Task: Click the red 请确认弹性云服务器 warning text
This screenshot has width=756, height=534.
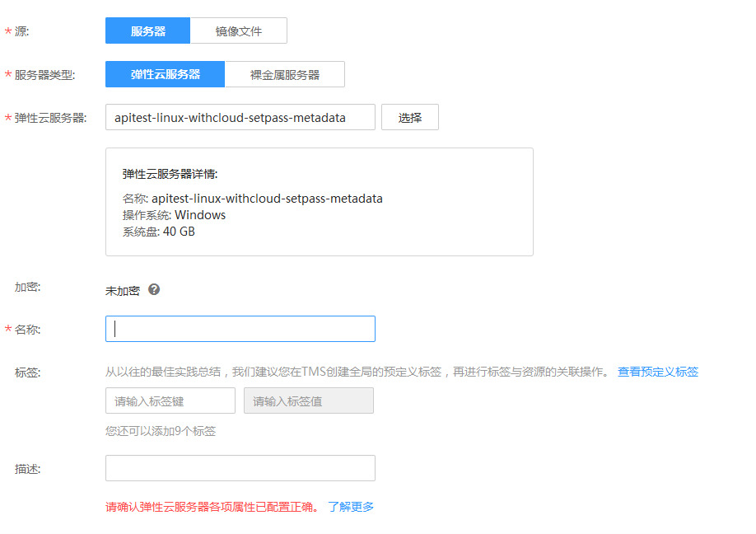Action: (212, 507)
